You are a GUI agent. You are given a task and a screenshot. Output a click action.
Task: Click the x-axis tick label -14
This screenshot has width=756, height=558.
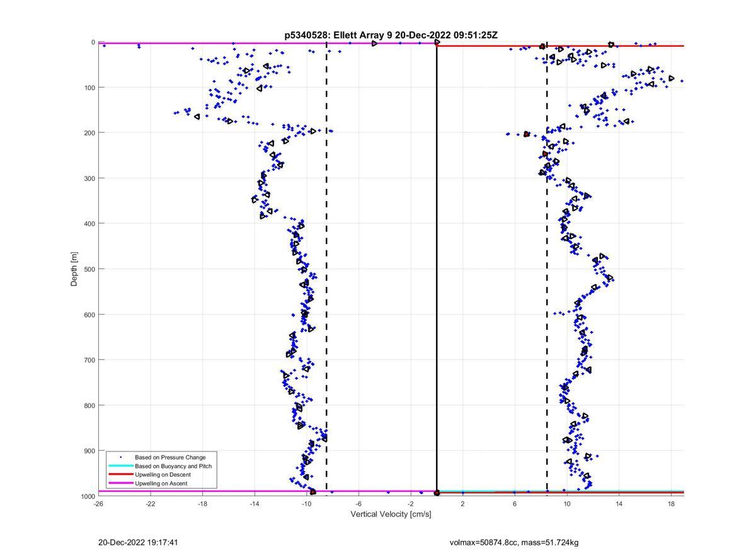tap(255, 504)
